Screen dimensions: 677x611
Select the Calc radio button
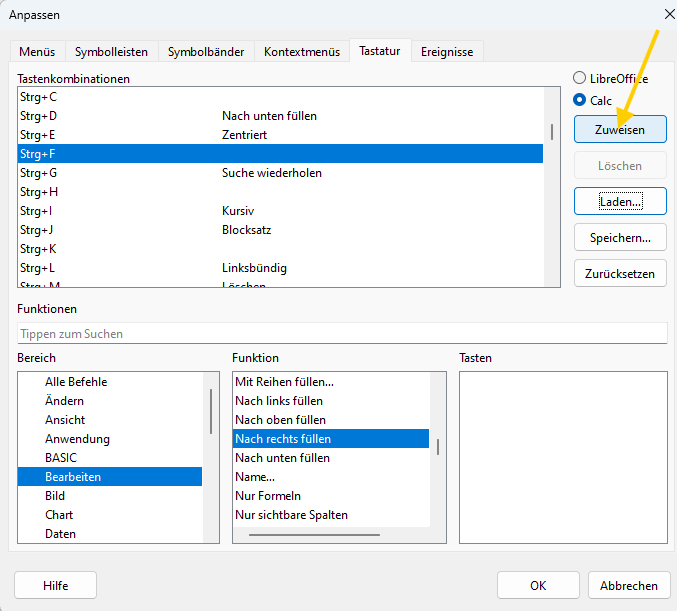click(x=580, y=100)
